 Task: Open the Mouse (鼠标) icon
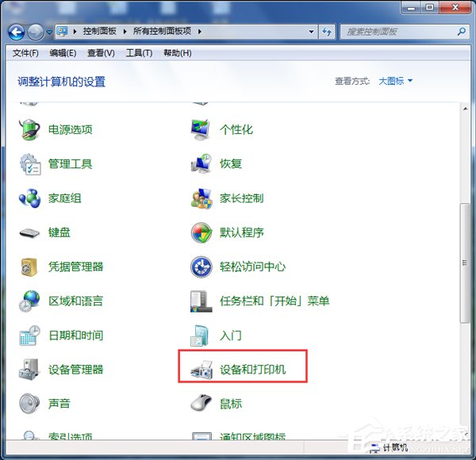click(x=202, y=404)
